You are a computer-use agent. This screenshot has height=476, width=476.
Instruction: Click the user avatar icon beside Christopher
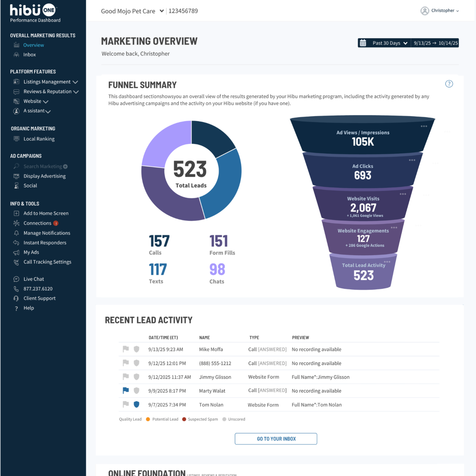(424, 11)
